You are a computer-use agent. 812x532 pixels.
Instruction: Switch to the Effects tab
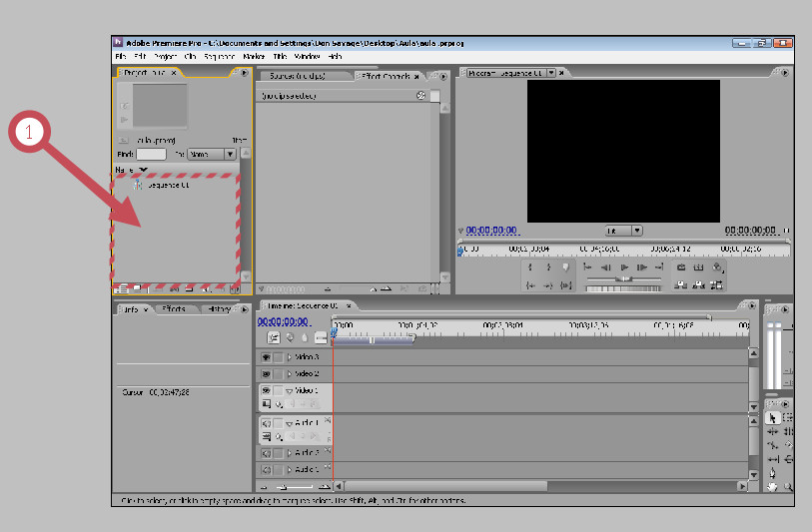point(174,309)
